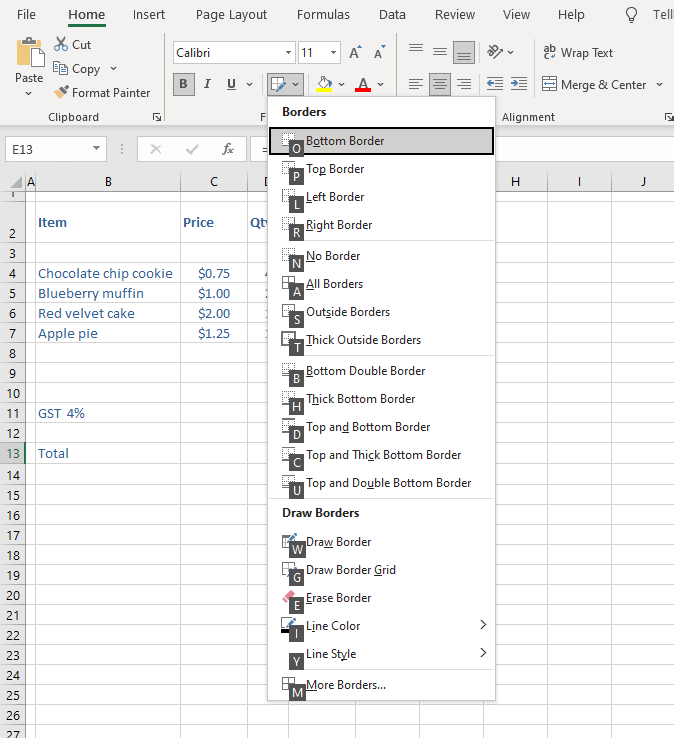Toggle Bold formatting

point(184,84)
